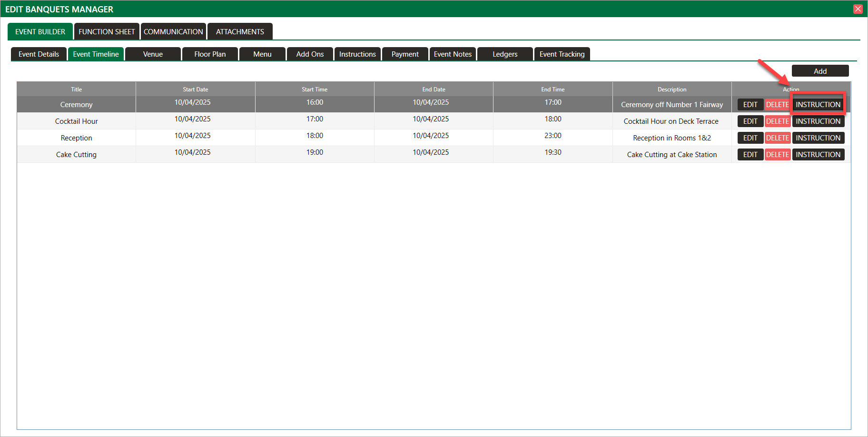Open Instruction for the Cake Cutting row

point(818,154)
